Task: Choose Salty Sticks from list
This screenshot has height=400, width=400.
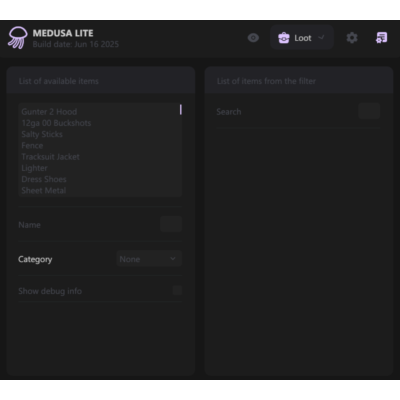Action: coord(42,134)
